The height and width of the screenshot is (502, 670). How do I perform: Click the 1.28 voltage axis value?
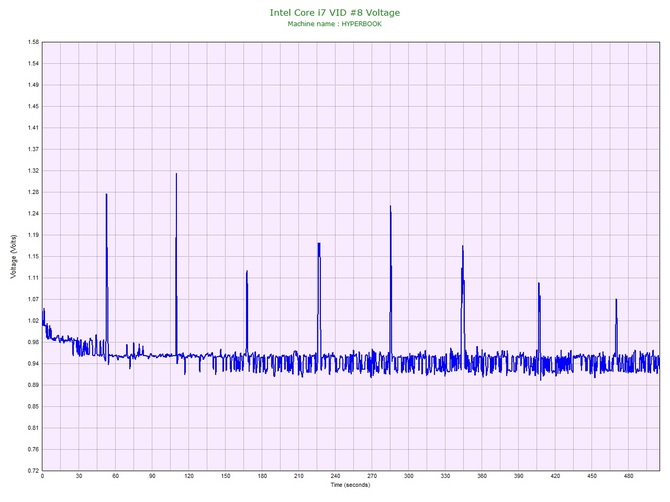point(33,192)
